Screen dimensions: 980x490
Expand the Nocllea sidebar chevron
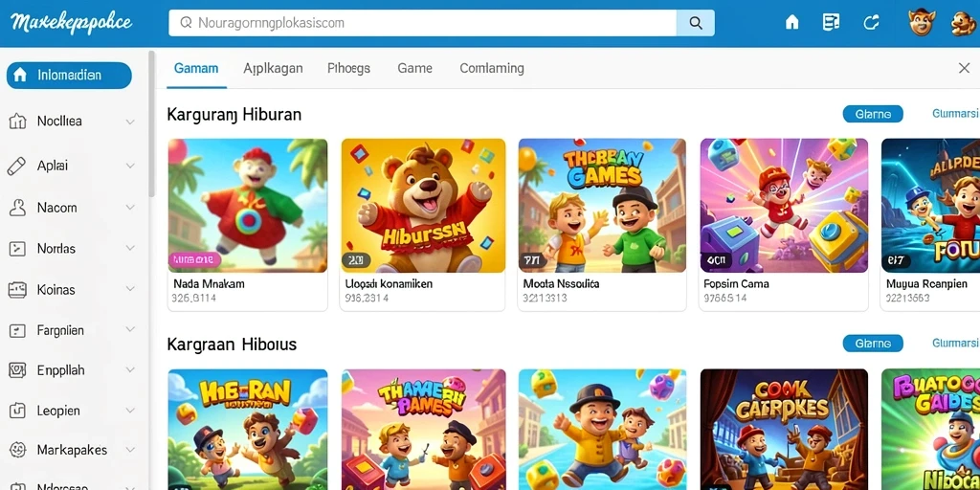click(130, 122)
